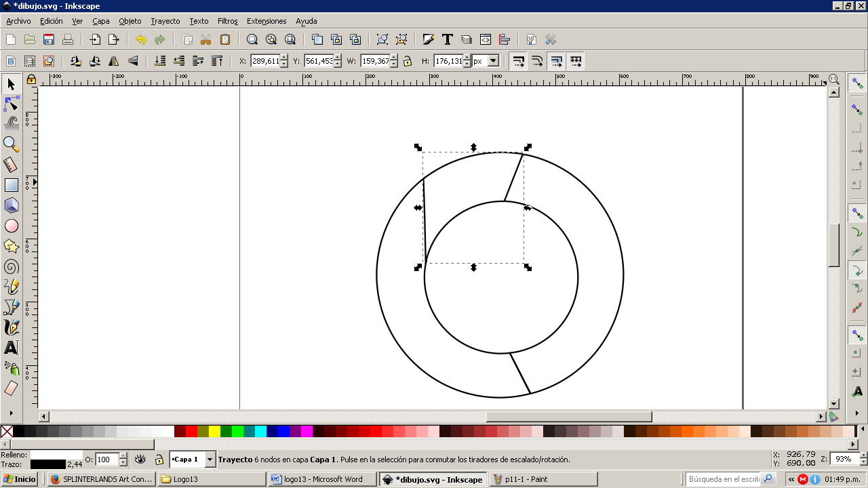This screenshot has width=868, height=488.
Task: Select the Calligraphy tool
Action: tap(11, 327)
